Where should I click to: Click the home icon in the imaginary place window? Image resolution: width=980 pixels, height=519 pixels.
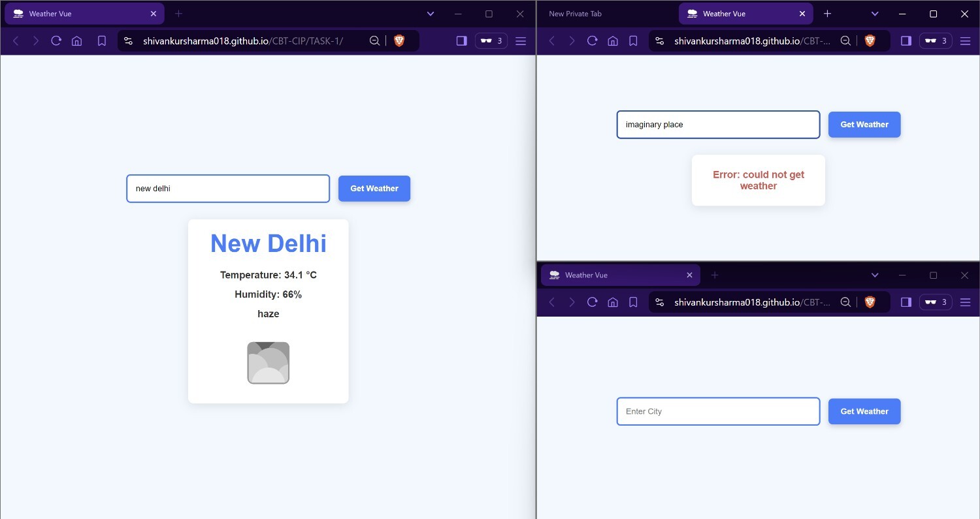(613, 41)
